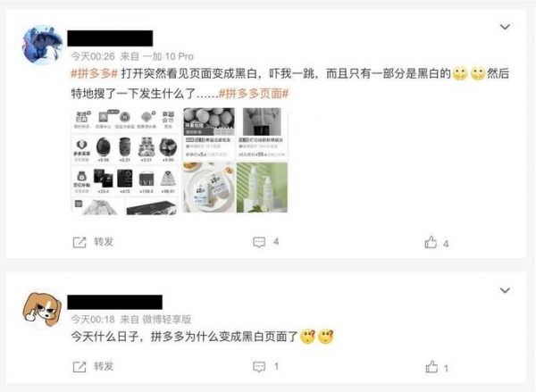Open the comment icon on the second post
536x392 pixels.
click(x=259, y=367)
